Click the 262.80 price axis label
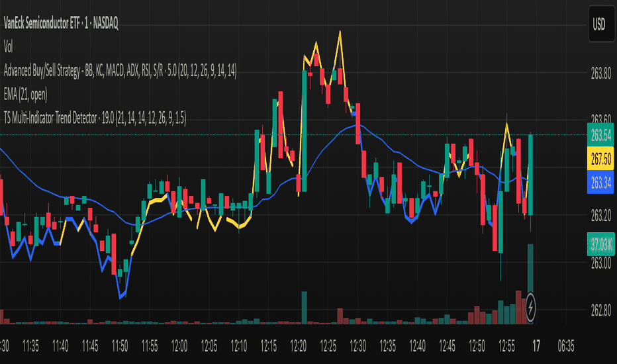Viewport: 617px width, 364px height. [601, 310]
